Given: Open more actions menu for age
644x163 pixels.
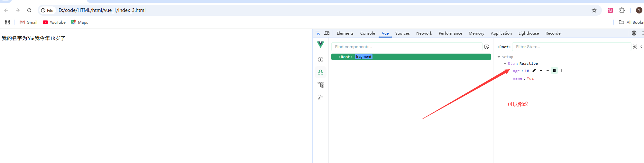Looking at the screenshot, I should tap(561, 71).
